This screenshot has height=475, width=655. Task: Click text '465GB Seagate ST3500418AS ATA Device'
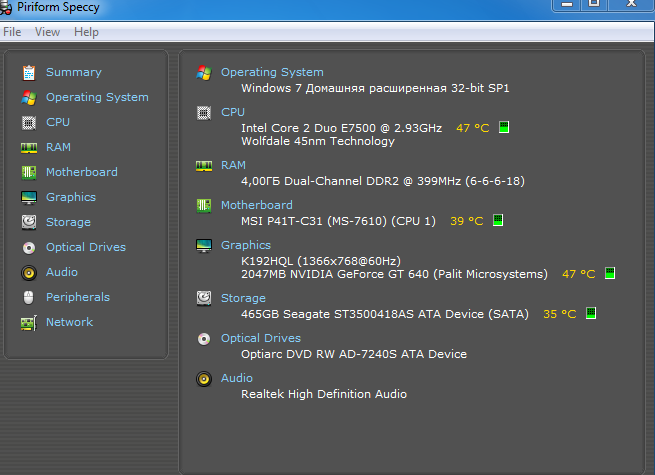coord(362,314)
